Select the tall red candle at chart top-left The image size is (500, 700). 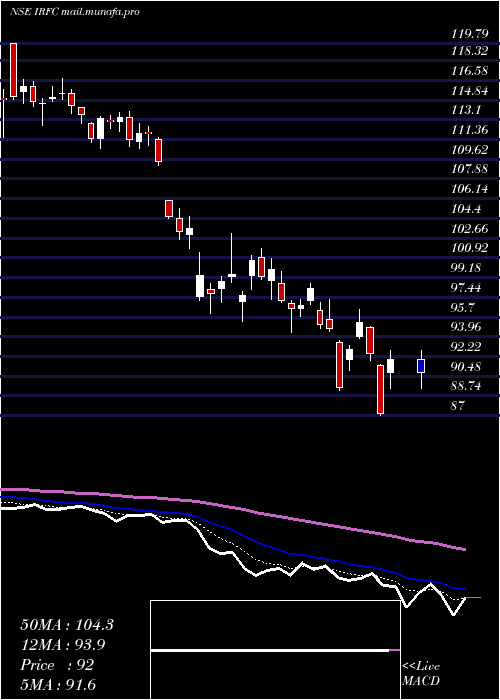click(x=13, y=70)
